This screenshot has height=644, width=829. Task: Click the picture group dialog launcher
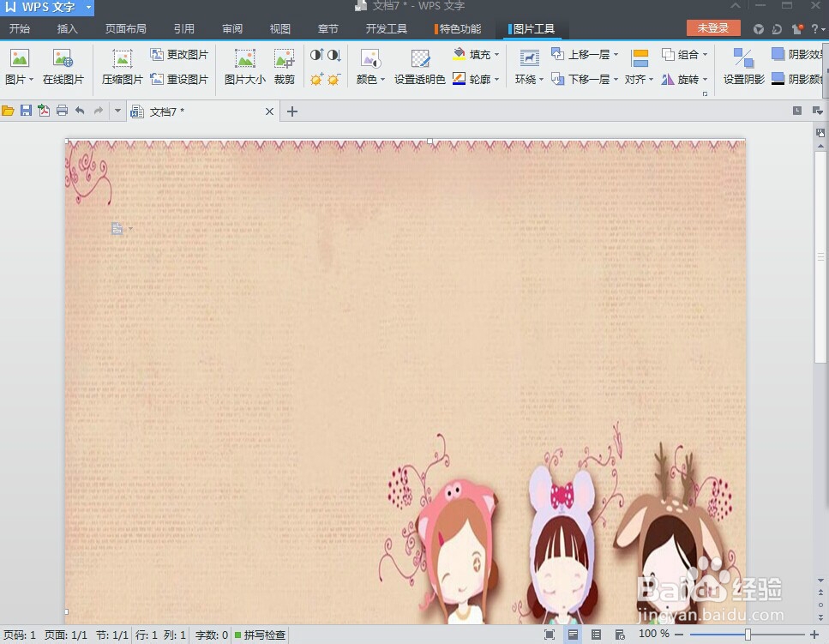(x=705, y=93)
